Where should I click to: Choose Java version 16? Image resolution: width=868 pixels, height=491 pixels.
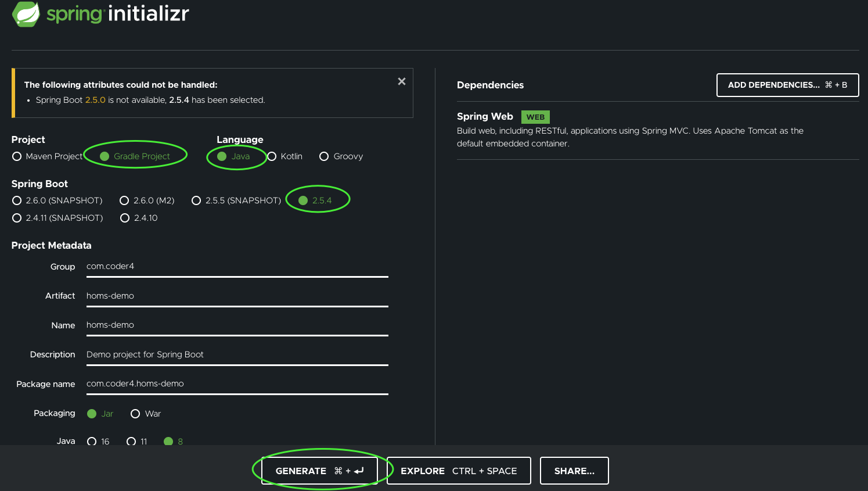92,441
